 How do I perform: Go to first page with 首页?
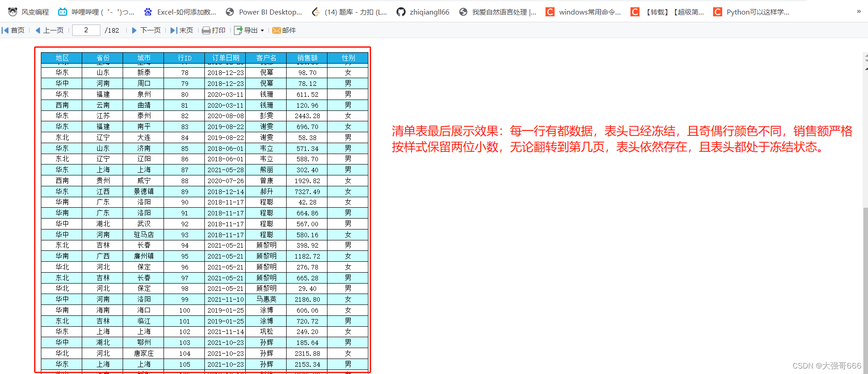pos(13,30)
